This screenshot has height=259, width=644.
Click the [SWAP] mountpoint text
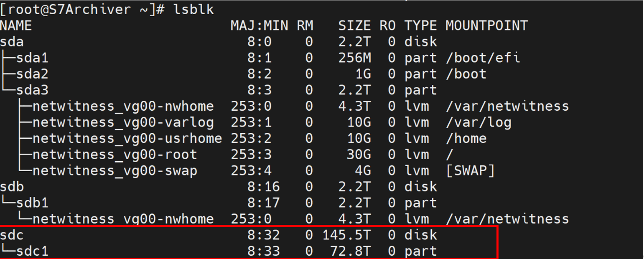pos(470,170)
